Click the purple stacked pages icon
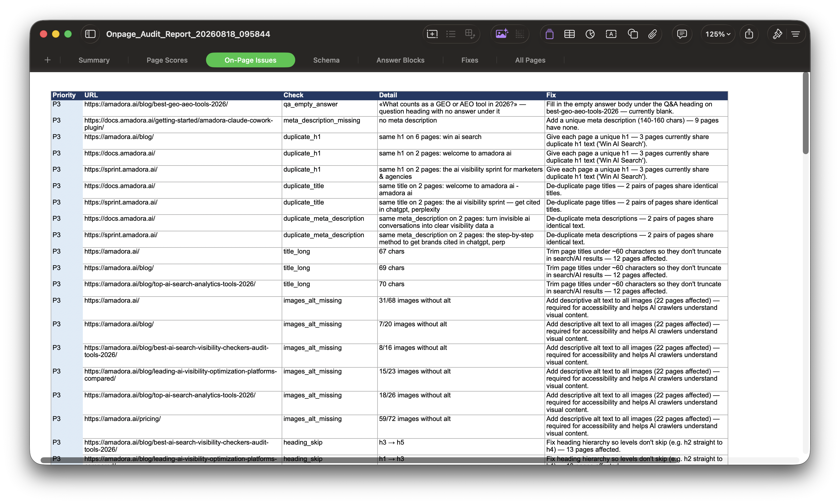This screenshot has height=504, width=840. click(x=550, y=34)
